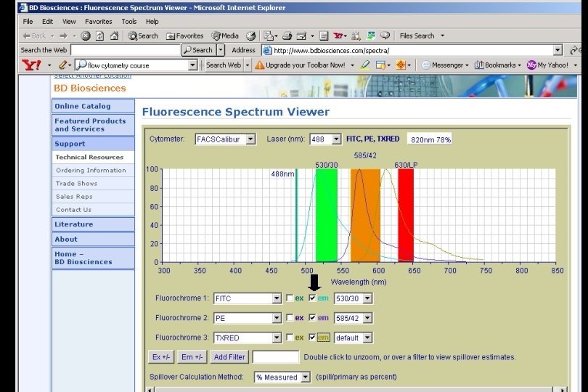Viewport: 588px width, 392px height.
Task: Toggle emission checkbox for FITC
Action: click(x=312, y=298)
